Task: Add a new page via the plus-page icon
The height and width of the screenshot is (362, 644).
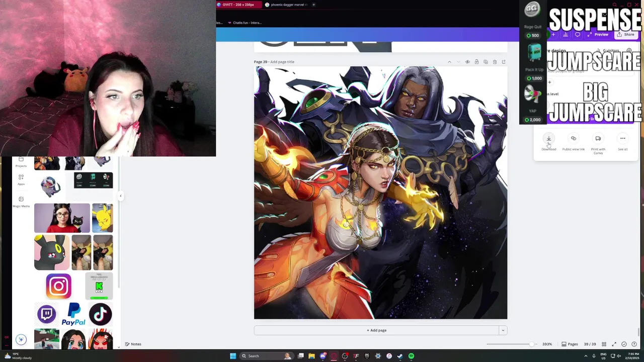Action: [x=504, y=62]
